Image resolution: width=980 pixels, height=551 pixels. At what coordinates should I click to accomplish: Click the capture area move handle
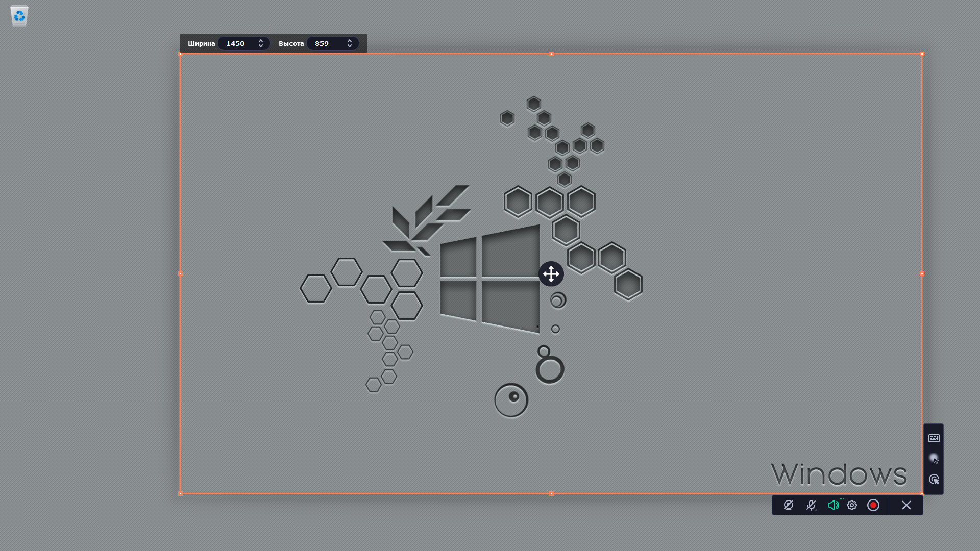[x=551, y=274]
